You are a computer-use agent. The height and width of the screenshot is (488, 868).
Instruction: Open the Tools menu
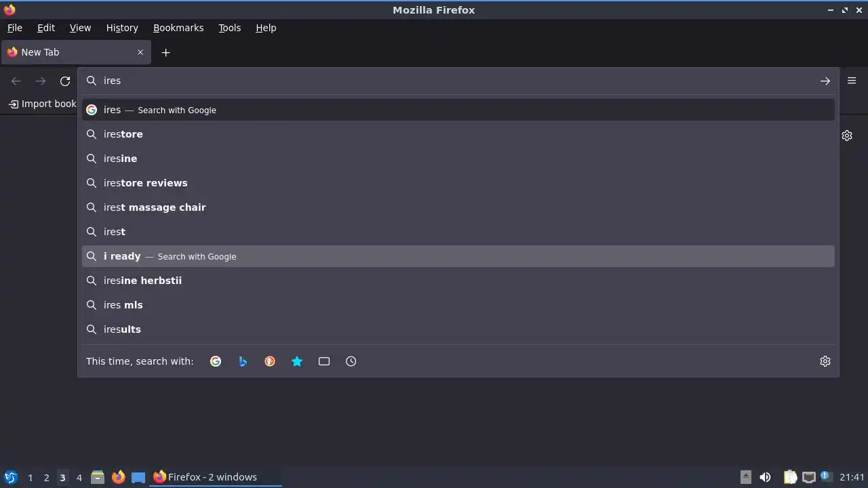point(229,28)
